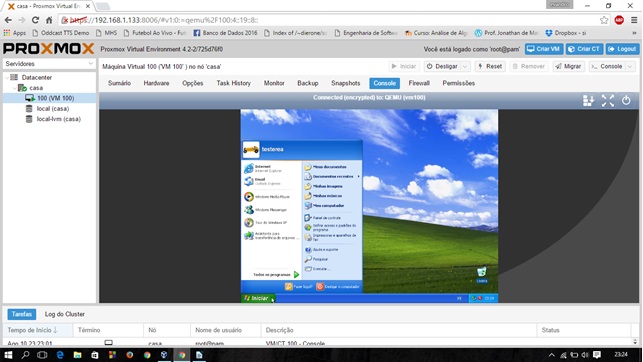Open the Console button dropdown arrow
The width and height of the screenshot is (643, 362).
pos(630,66)
